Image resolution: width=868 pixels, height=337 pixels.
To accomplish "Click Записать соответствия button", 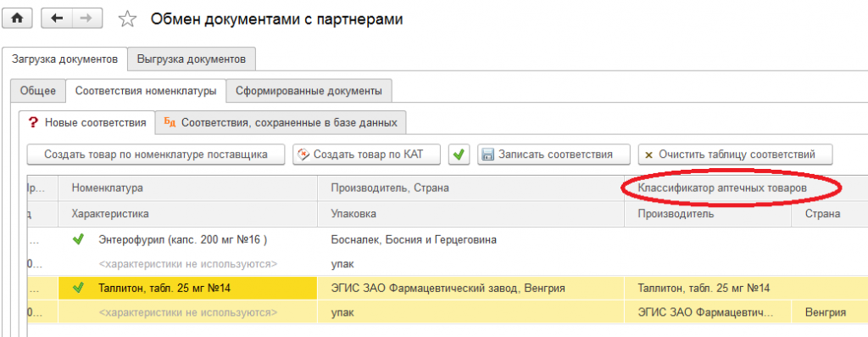I will tap(554, 154).
